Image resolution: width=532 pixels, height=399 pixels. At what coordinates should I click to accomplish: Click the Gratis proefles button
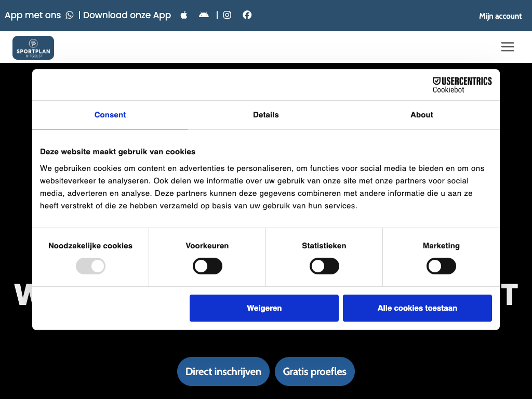click(314, 371)
